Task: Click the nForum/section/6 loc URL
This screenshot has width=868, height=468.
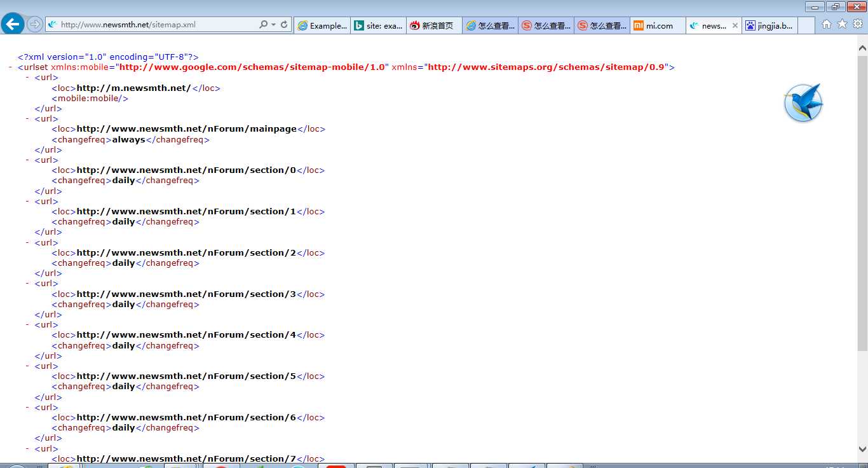Action: pyautogui.click(x=186, y=417)
